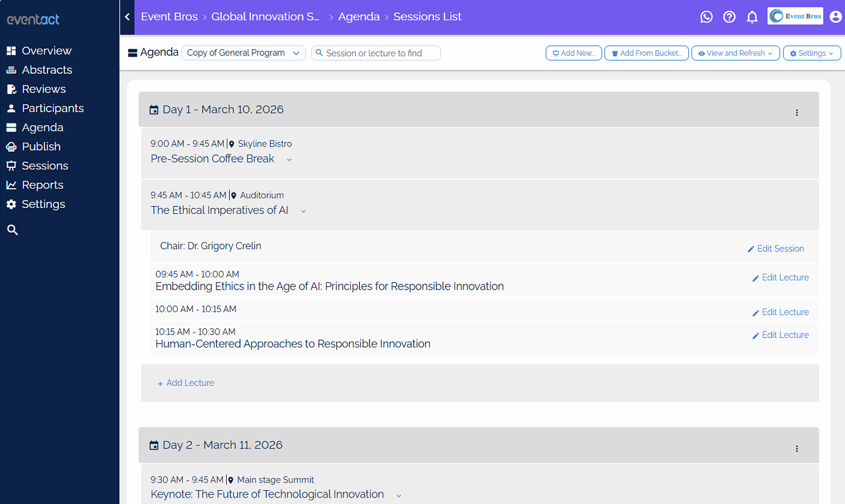Click Main stage Summit location label

click(275, 480)
